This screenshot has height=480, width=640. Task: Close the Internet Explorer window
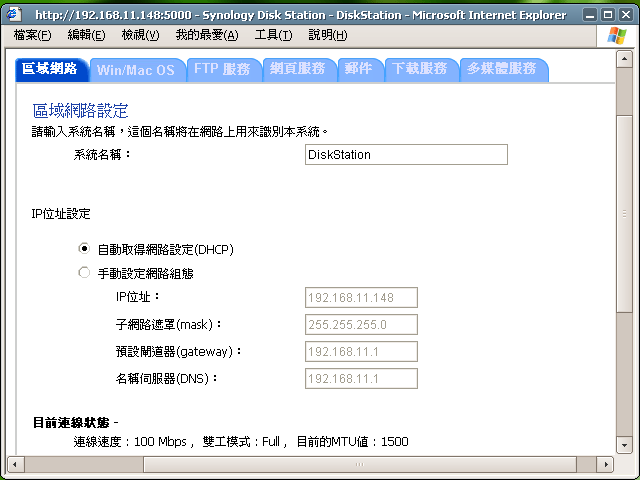pyautogui.click(x=626, y=15)
